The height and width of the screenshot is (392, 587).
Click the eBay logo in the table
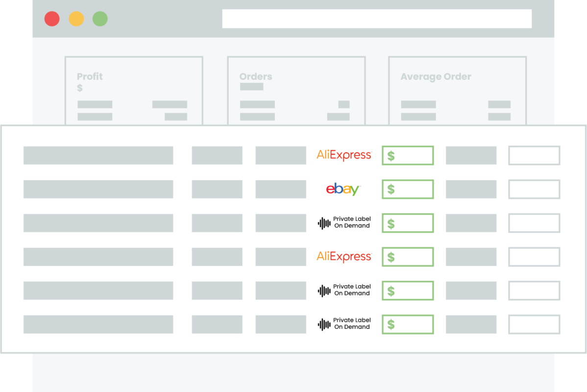click(x=343, y=189)
